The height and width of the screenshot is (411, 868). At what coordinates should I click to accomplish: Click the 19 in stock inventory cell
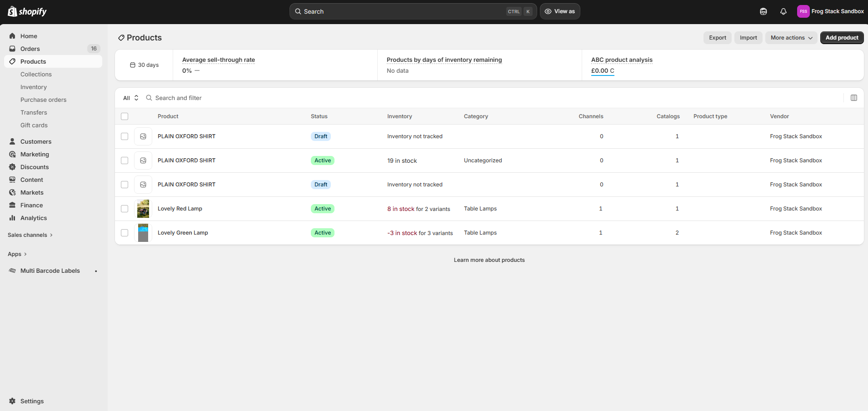[x=402, y=160]
